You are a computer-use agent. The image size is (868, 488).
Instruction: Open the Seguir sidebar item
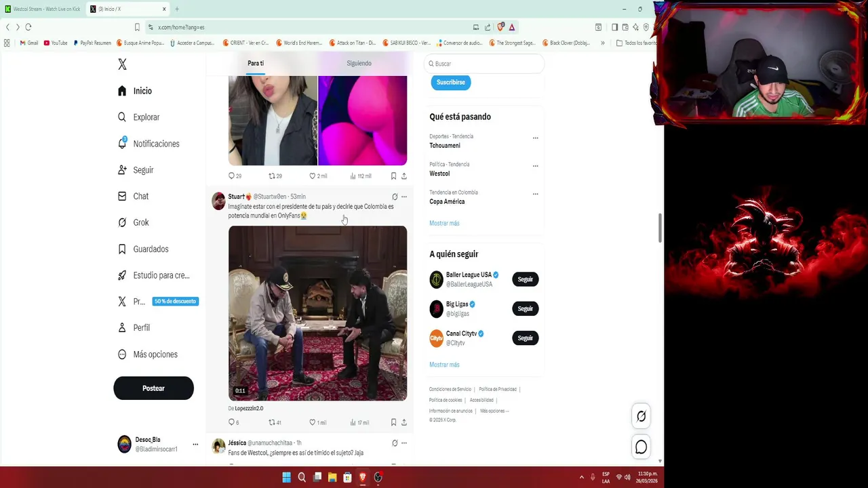(x=136, y=170)
